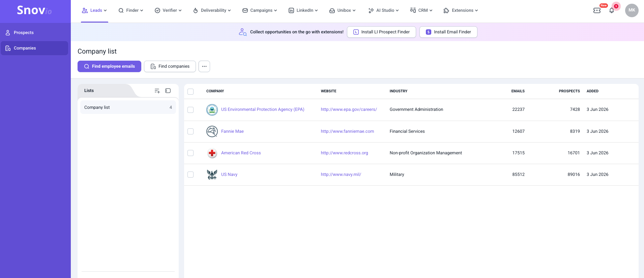Visit http://www.navy.mil/ website link

341,175
